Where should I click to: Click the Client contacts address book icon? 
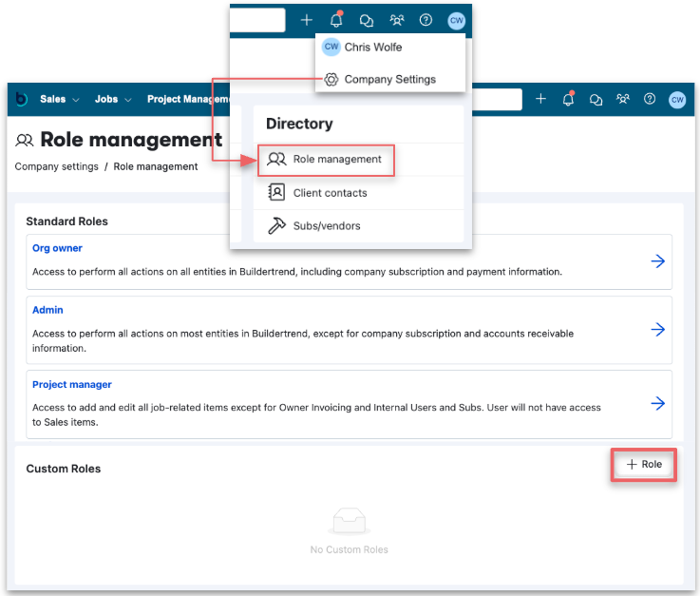[276, 192]
